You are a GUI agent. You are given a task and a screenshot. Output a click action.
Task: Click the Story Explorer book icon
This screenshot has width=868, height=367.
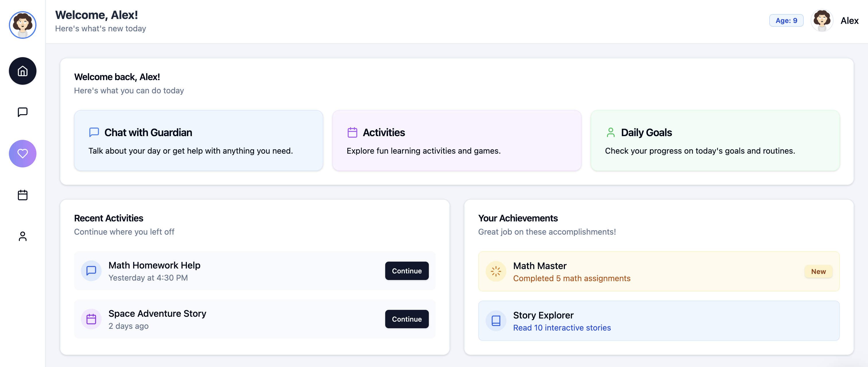click(496, 320)
